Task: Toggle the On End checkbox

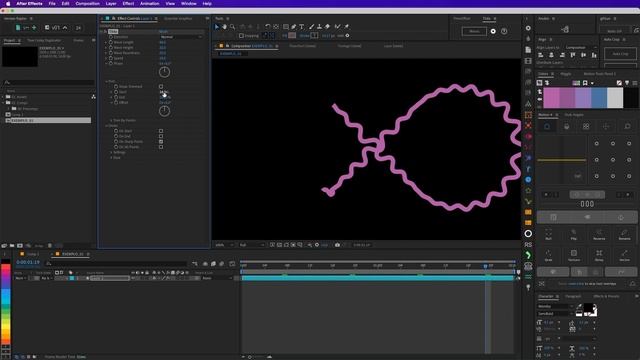Action: coord(161,136)
